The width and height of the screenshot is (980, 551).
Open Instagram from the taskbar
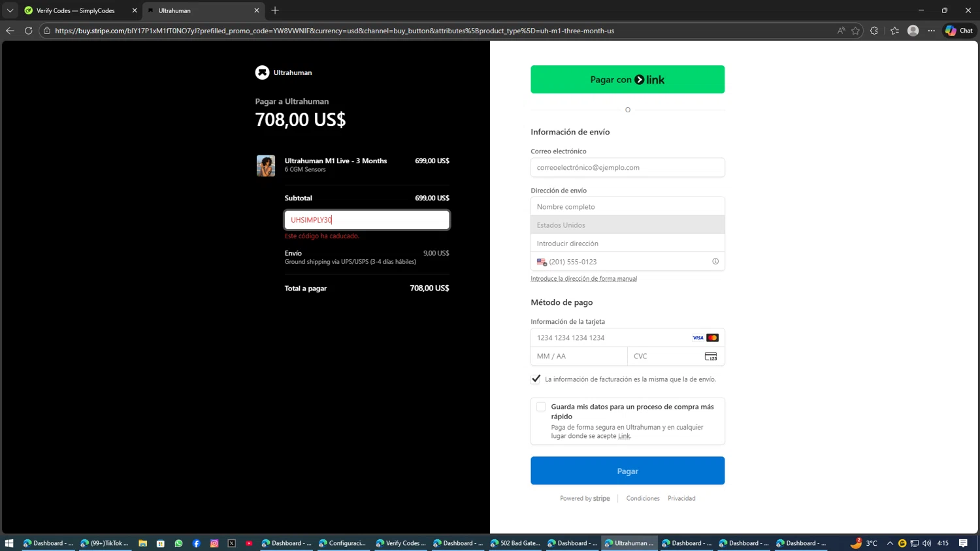coord(214,543)
